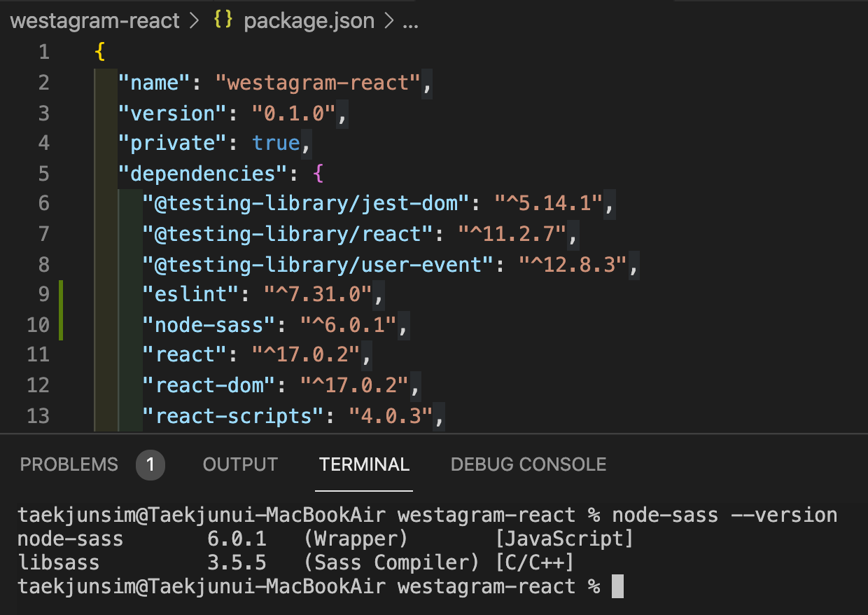Click the opening brace on line 1
Screen dimensions: 868x615
[99, 53]
